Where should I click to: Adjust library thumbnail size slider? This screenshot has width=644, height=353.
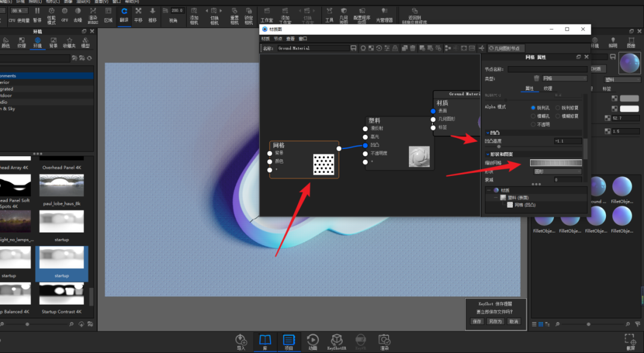click(x=27, y=324)
